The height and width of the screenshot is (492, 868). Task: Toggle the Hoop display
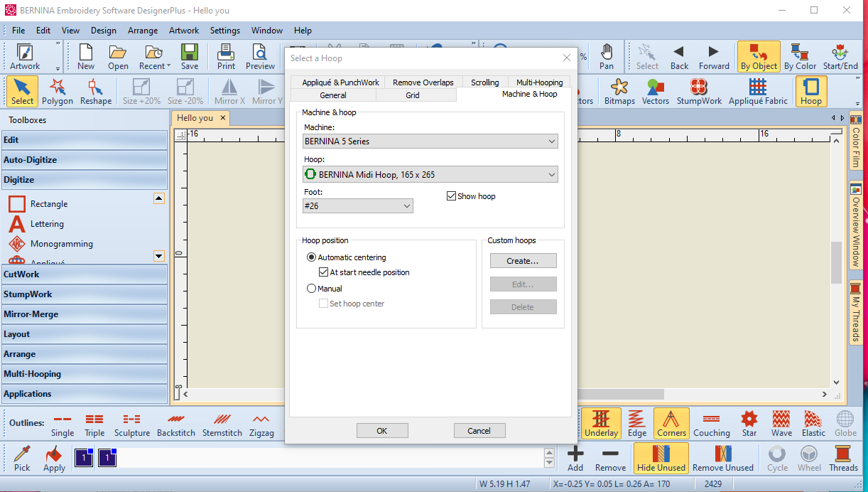pyautogui.click(x=810, y=92)
